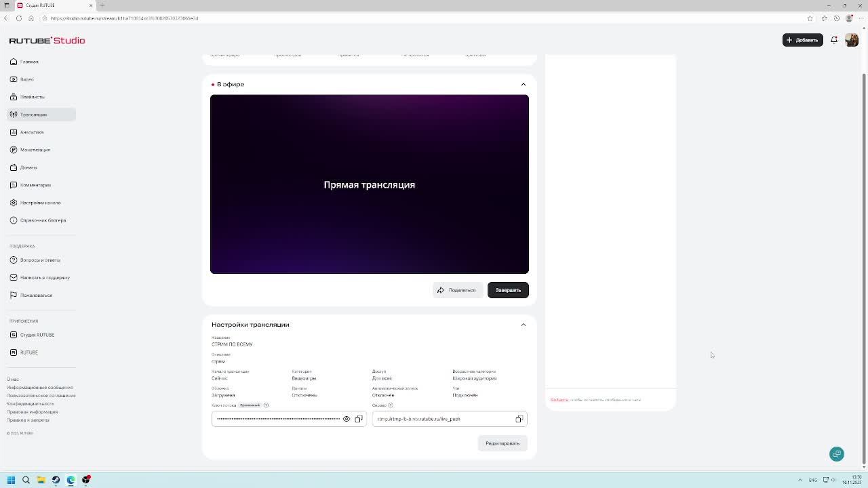868x488 pixels.
Task: Click the Добавить button
Action: pyautogui.click(x=803, y=40)
